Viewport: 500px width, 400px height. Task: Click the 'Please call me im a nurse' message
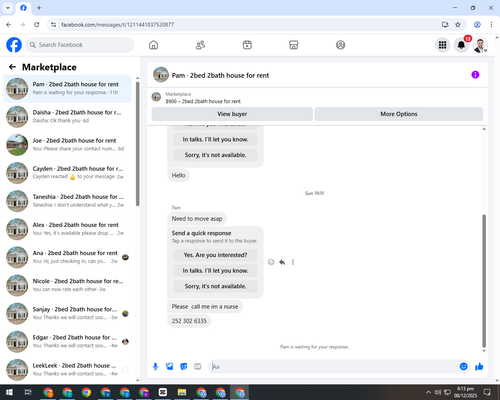click(205, 307)
